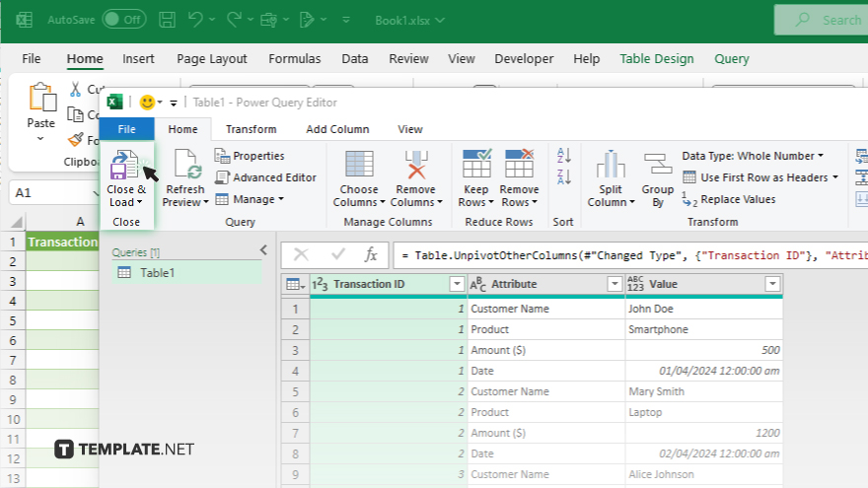Screen dimensions: 868x488
Task: Click the Choose Columns icon
Action: (x=359, y=165)
